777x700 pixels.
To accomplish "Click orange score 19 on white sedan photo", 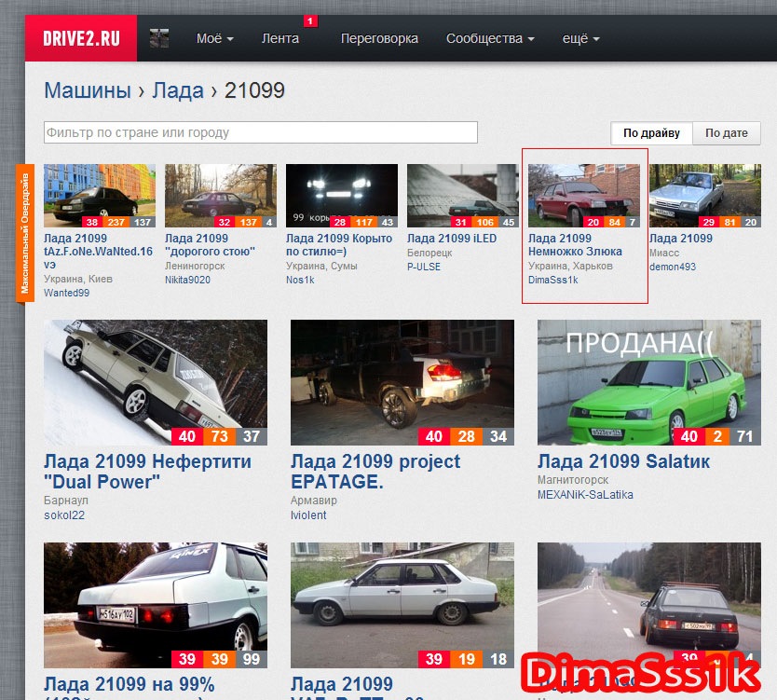I will coord(467,659).
